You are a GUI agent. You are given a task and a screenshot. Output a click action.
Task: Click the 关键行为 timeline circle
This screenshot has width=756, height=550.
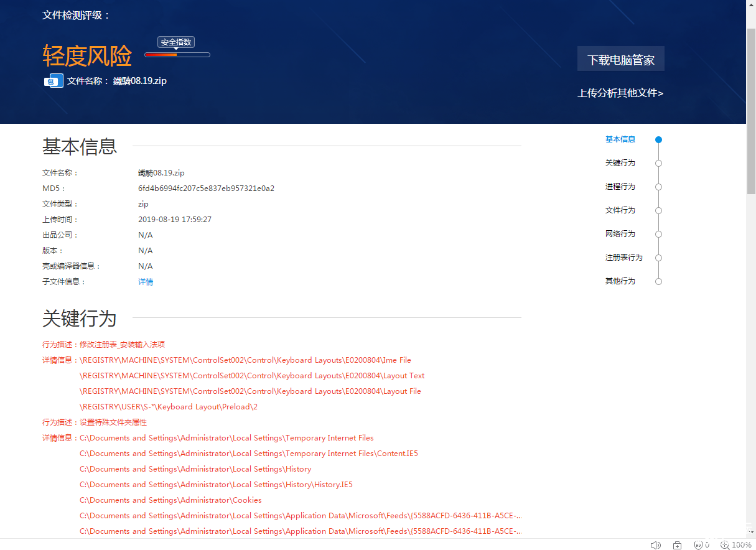(x=658, y=164)
